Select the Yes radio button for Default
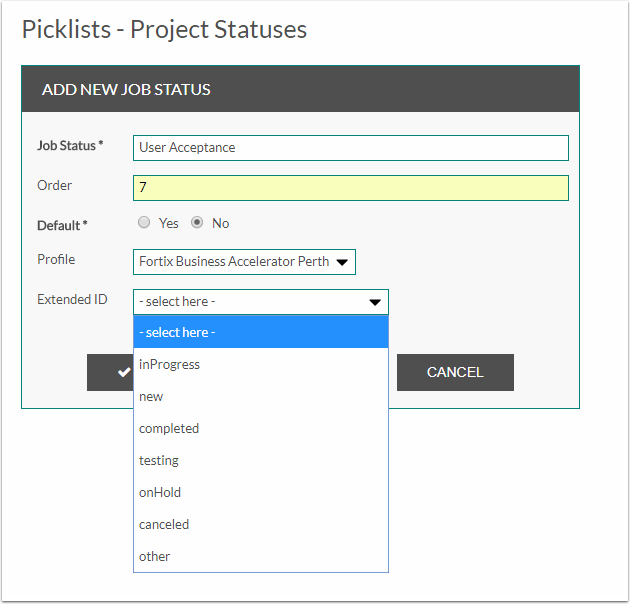 (x=144, y=223)
